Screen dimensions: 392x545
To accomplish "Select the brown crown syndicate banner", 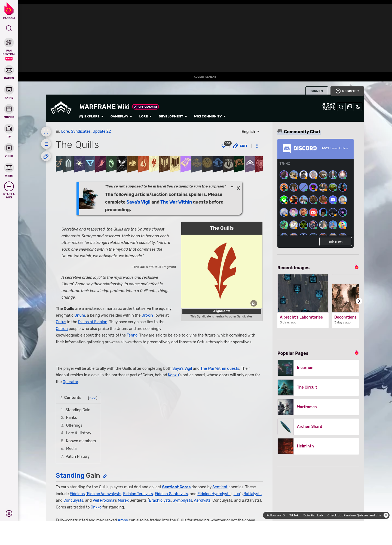I will pyautogui.click(x=133, y=164).
